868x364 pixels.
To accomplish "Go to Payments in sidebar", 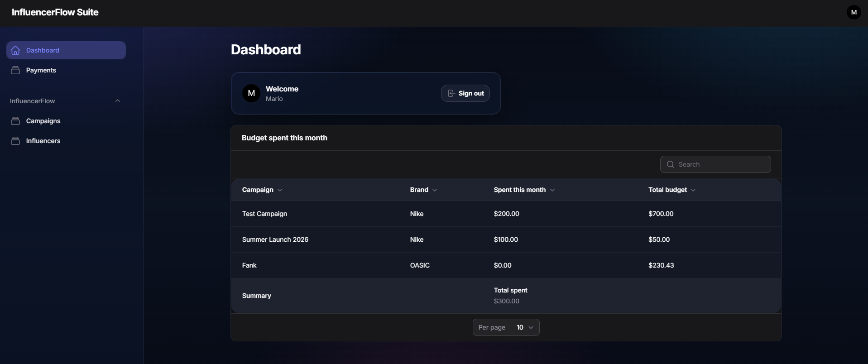I will 66,70.
